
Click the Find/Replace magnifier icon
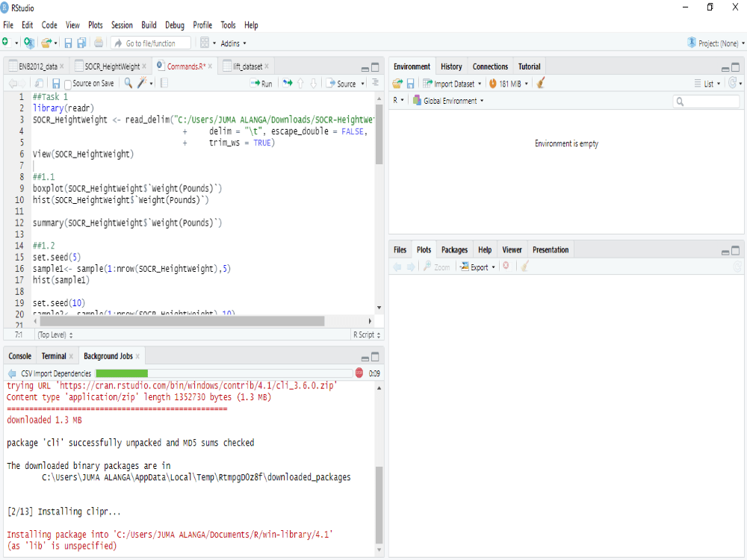(x=128, y=83)
